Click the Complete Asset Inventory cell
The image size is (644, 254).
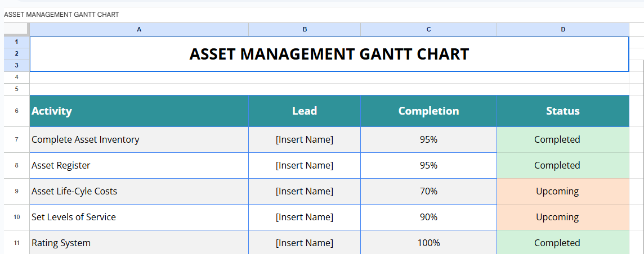pyautogui.click(x=139, y=139)
